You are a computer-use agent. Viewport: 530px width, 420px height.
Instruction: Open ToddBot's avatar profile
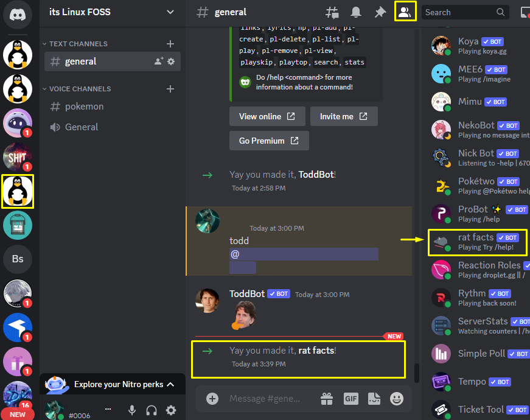(x=207, y=300)
